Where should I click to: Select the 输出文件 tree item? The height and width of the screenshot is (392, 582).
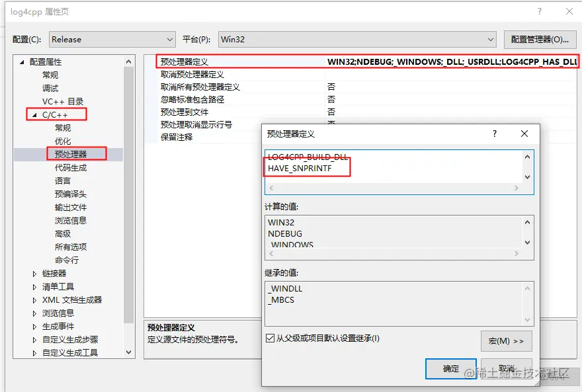(71, 208)
